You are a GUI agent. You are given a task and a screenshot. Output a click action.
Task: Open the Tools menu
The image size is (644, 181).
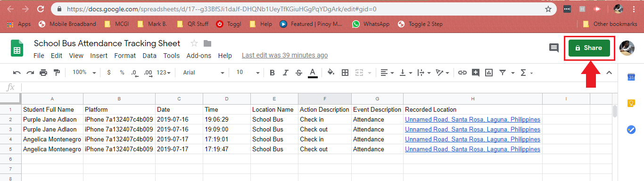click(172, 56)
